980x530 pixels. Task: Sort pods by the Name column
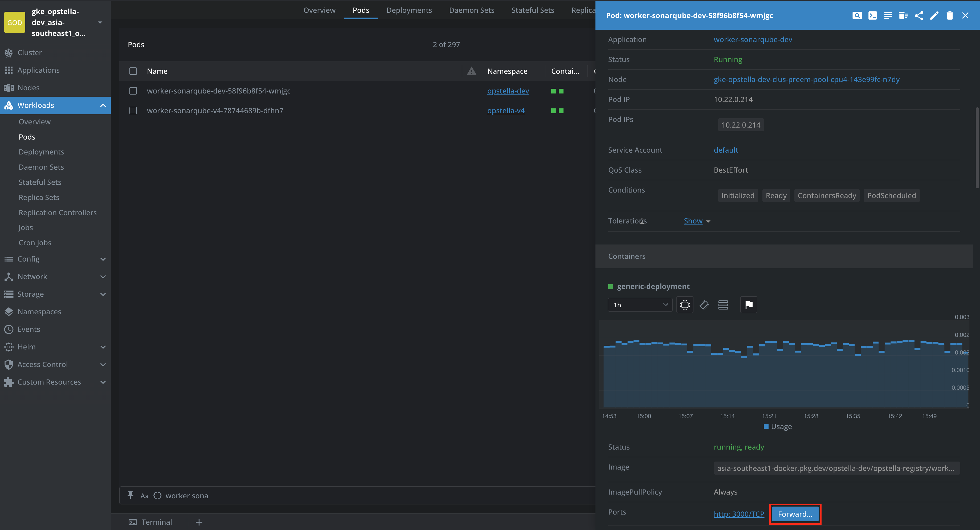point(157,71)
